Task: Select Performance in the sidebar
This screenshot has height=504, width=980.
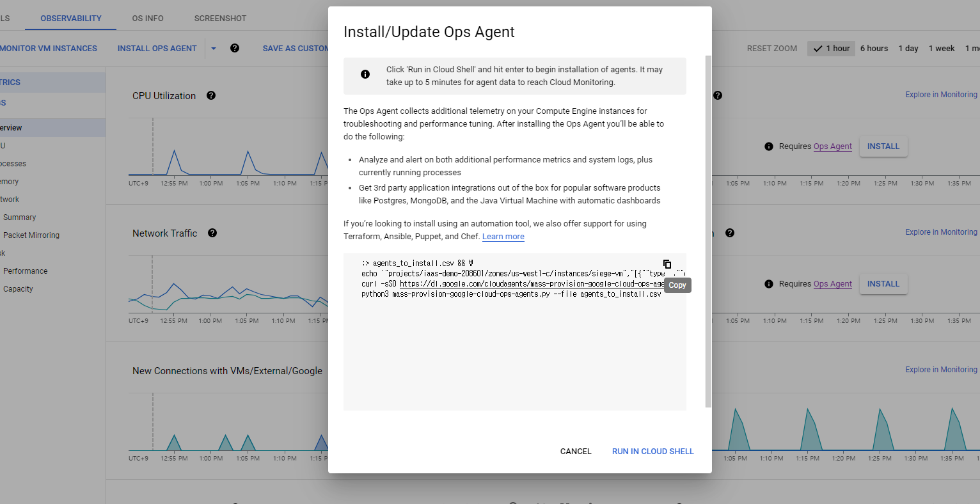Action: 26,271
